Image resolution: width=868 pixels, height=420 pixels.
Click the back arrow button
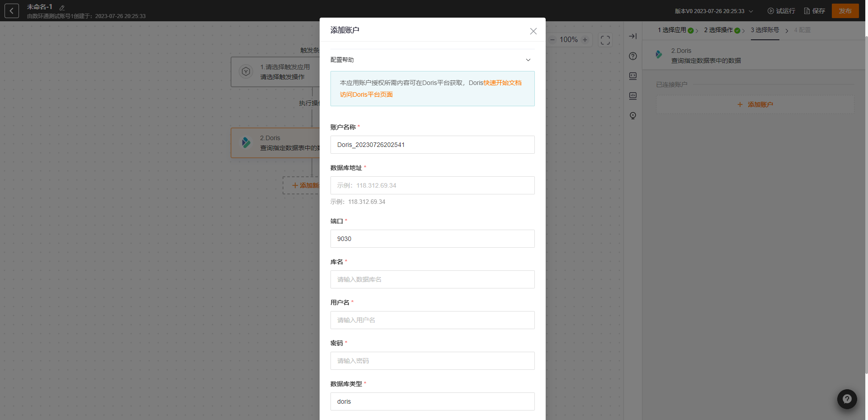coord(12,11)
